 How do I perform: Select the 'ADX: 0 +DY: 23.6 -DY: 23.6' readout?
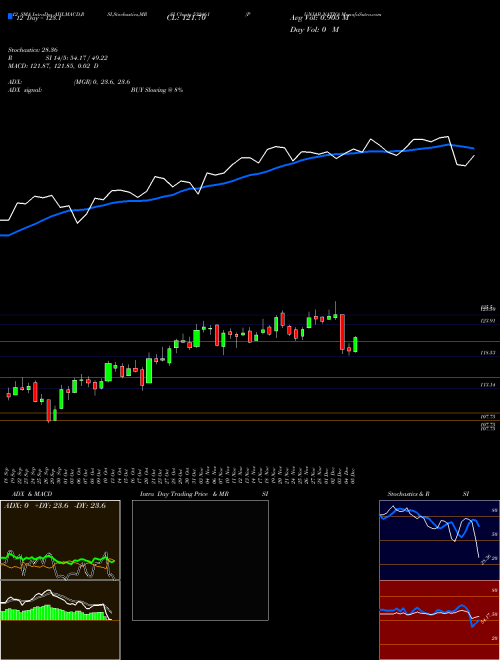pos(55,506)
